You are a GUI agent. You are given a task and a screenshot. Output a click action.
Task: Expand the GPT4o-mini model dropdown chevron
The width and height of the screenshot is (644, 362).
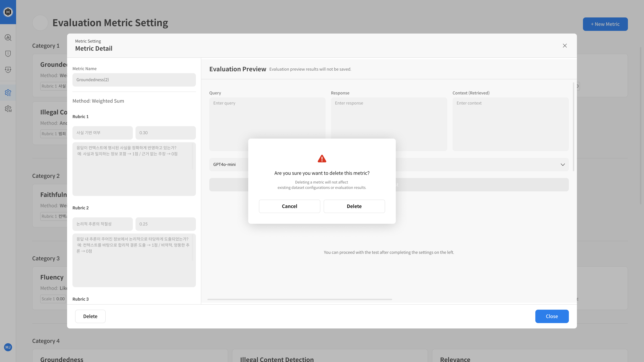(x=563, y=165)
